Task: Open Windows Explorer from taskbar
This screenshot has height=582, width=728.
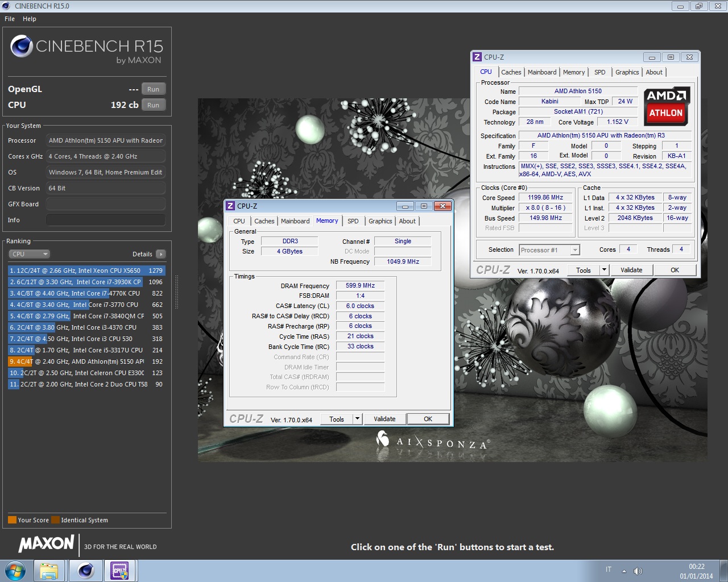Action: 49,571
